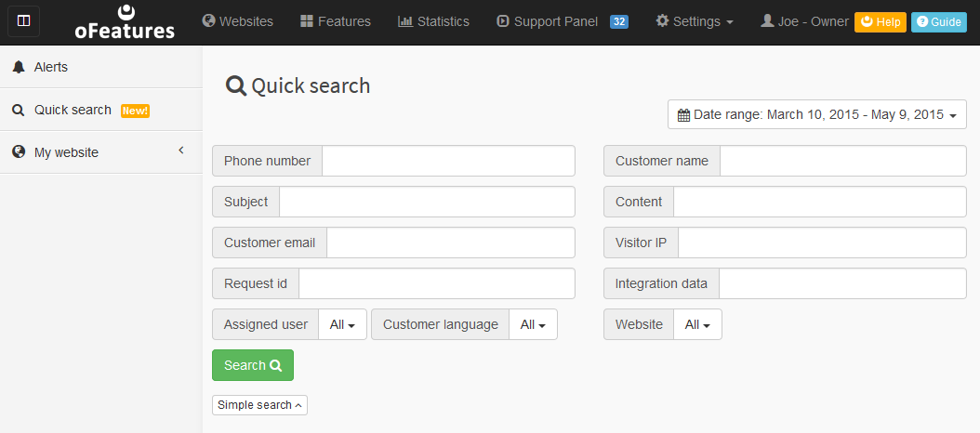Click the grid icon beside Features
The image size is (980, 433).
tap(306, 21)
